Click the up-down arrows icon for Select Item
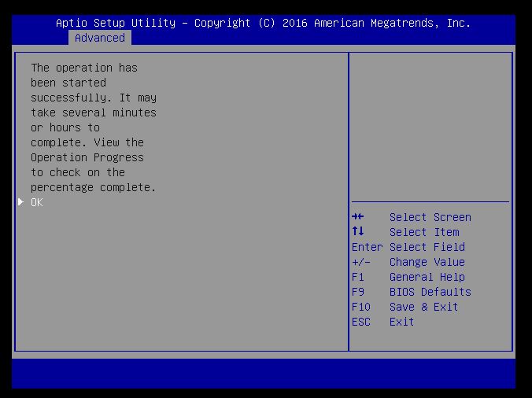This screenshot has width=532, height=398. (x=358, y=231)
